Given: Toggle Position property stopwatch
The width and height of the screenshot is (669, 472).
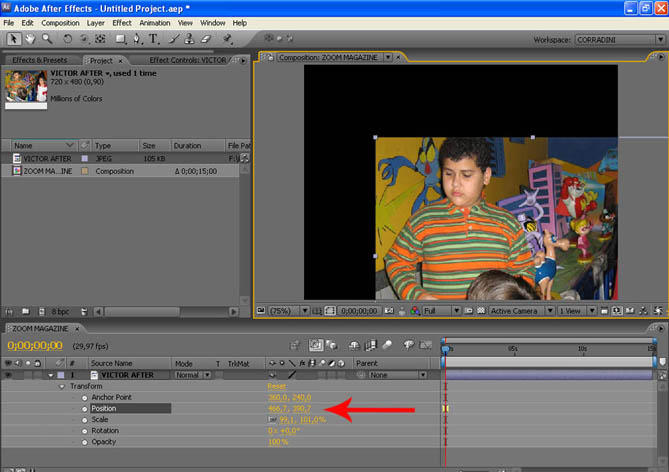Looking at the screenshot, I should pos(84,408).
